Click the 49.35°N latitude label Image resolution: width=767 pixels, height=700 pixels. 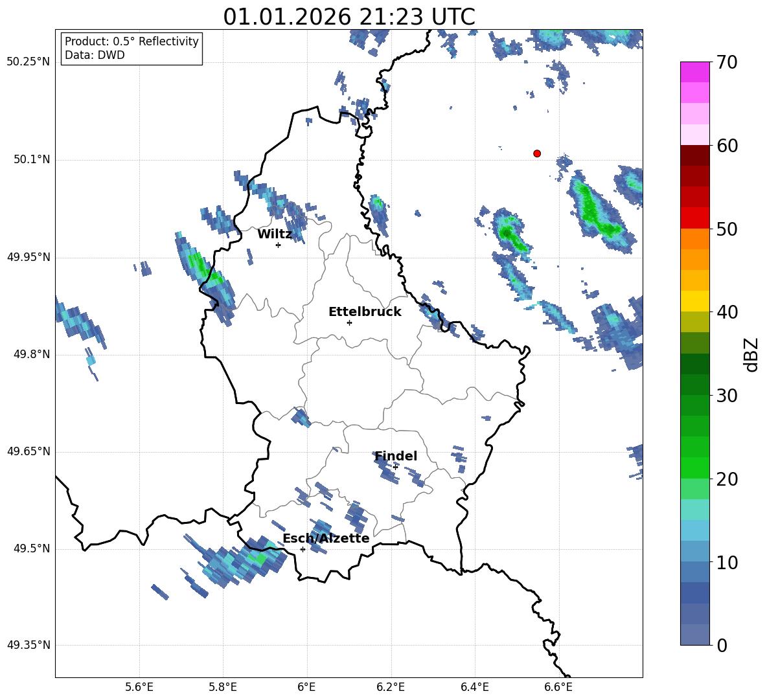pyautogui.click(x=29, y=645)
